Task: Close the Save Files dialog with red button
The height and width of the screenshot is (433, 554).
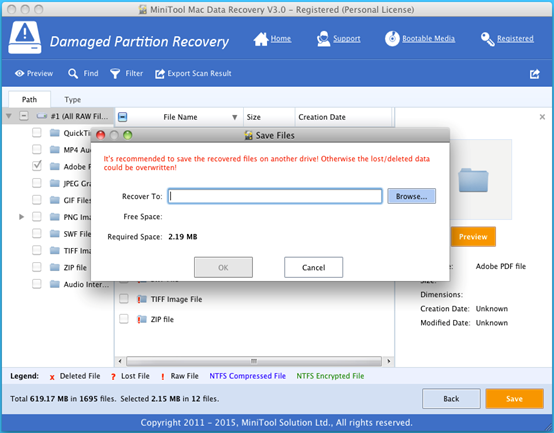Action: 100,135
